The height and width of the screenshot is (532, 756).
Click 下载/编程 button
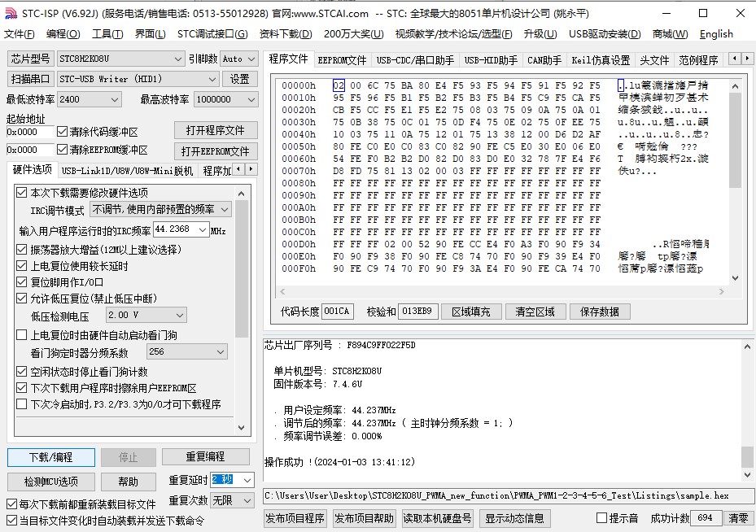50,457
